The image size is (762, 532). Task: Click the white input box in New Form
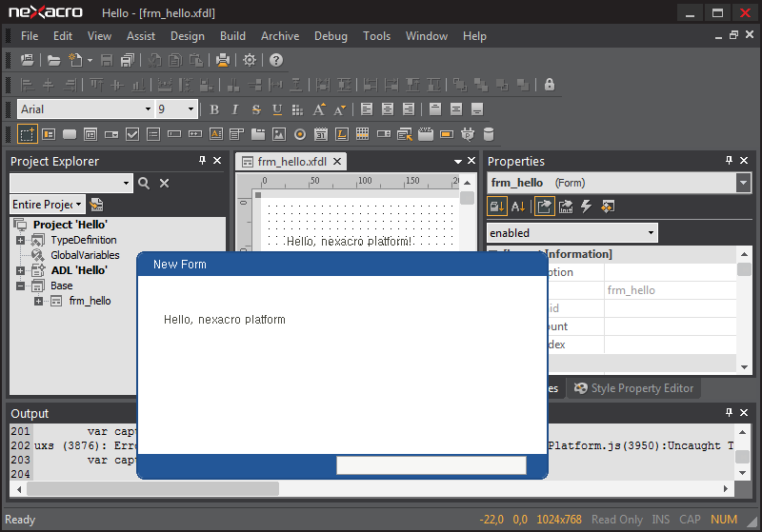tap(431, 465)
